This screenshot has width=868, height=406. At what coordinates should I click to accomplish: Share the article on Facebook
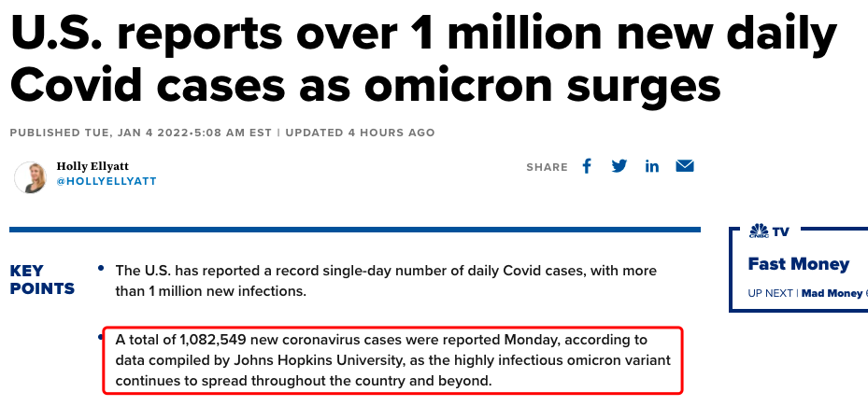[587, 166]
